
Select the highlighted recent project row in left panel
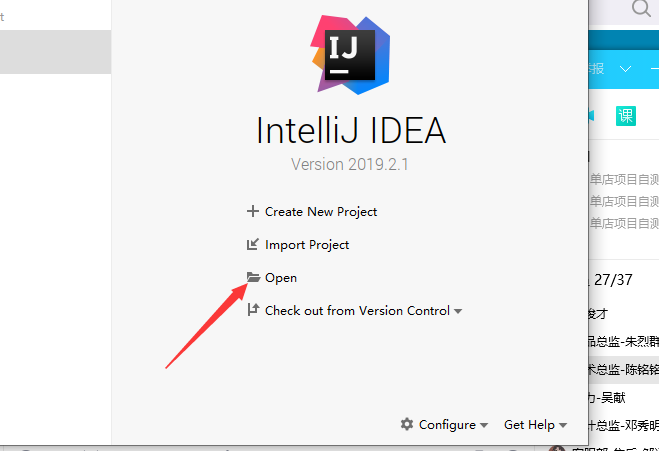click(55, 52)
